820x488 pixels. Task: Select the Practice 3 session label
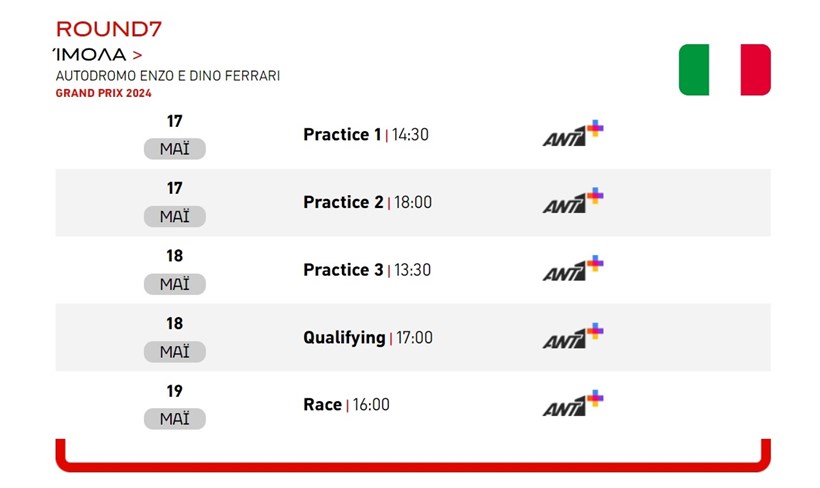pos(343,270)
